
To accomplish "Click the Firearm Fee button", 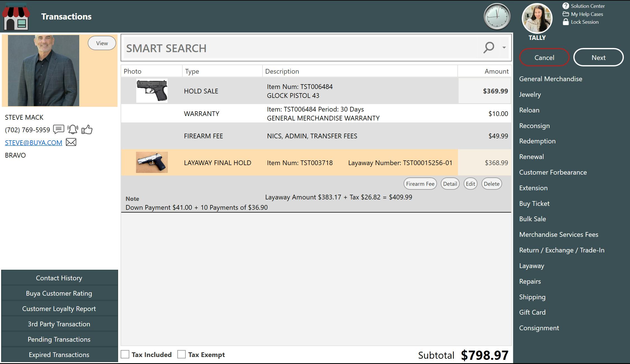I will tap(420, 184).
